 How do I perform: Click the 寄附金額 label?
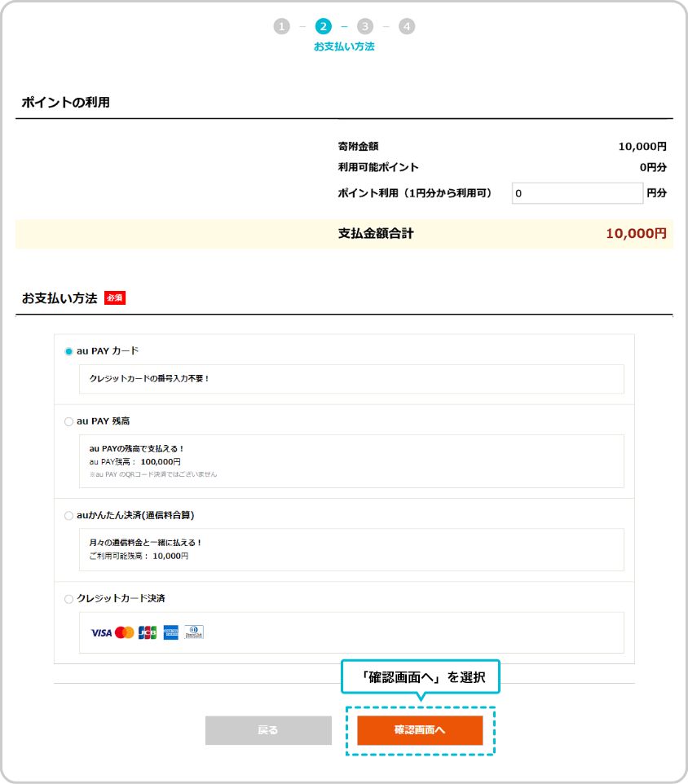pyautogui.click(x=358, y=147)
